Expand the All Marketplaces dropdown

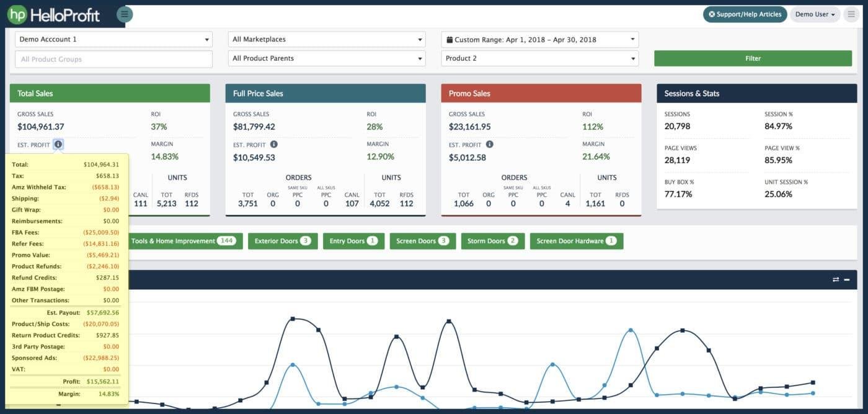click(327, 40)
